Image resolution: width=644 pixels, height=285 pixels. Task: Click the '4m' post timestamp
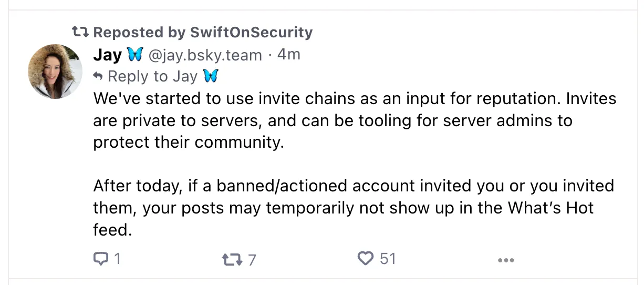pos(288,54)
